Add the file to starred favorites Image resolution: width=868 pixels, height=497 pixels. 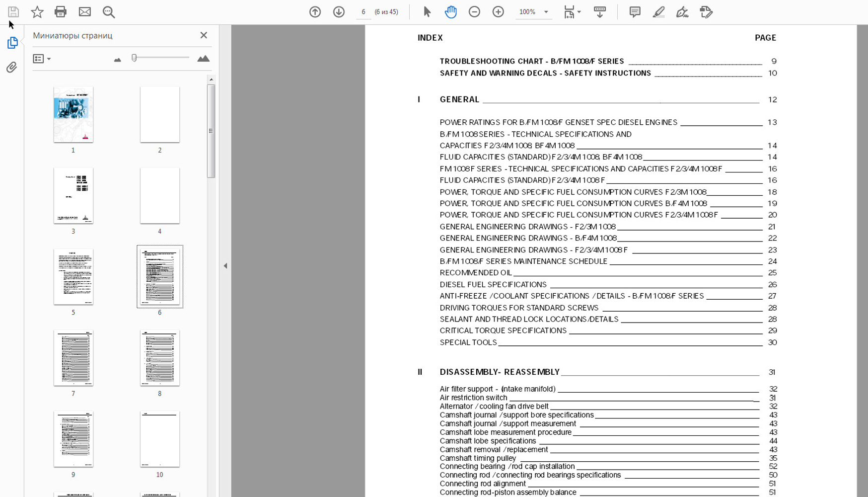pos(37,12)
